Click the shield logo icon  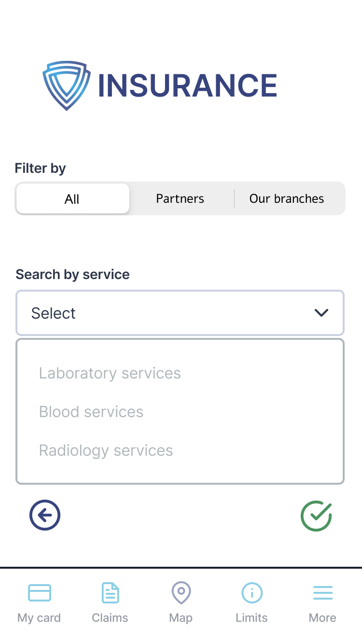[67, 85]
